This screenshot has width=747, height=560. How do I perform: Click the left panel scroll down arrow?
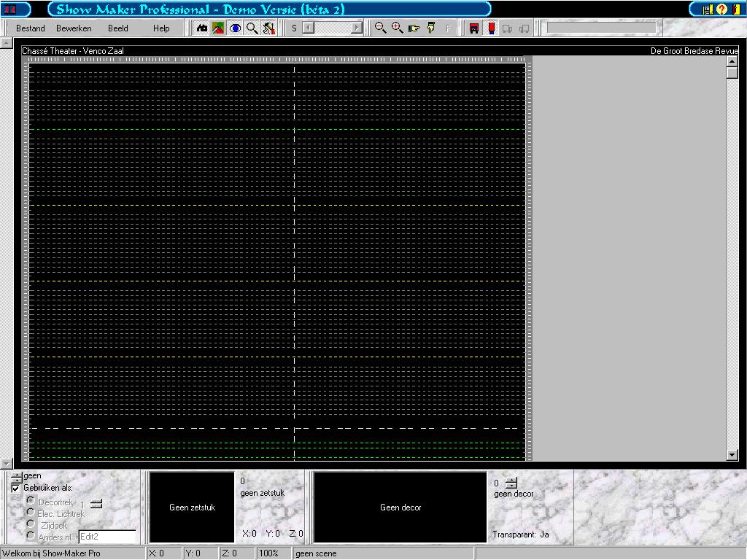(6, 463)
